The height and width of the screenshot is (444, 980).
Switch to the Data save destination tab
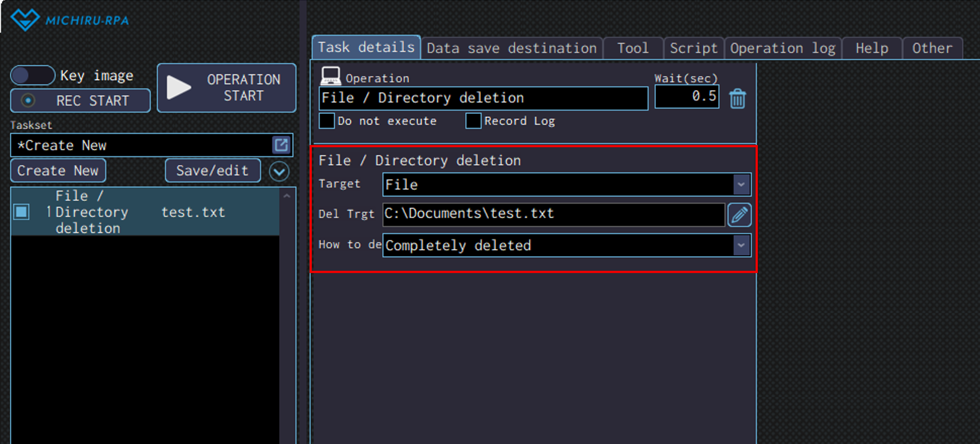511,49
